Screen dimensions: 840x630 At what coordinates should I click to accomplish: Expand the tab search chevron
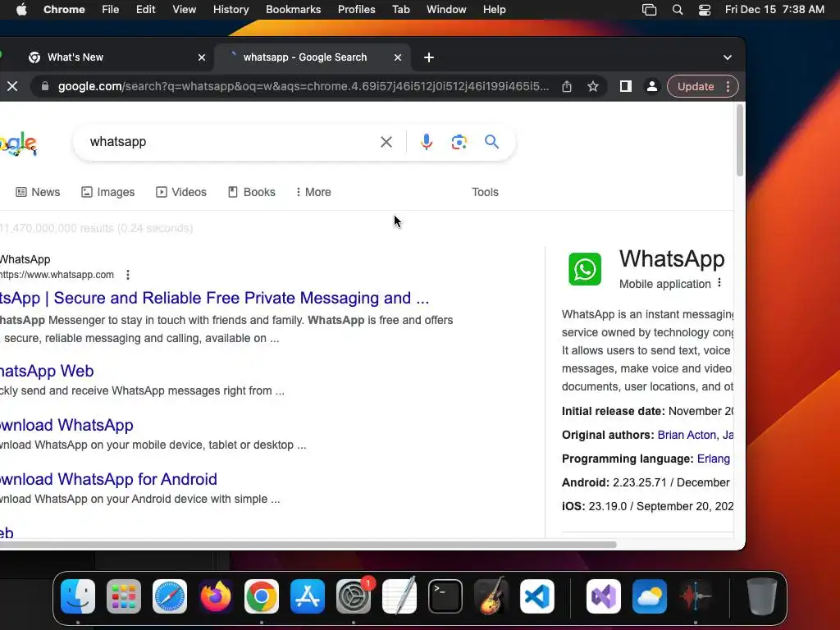point(728,57)
